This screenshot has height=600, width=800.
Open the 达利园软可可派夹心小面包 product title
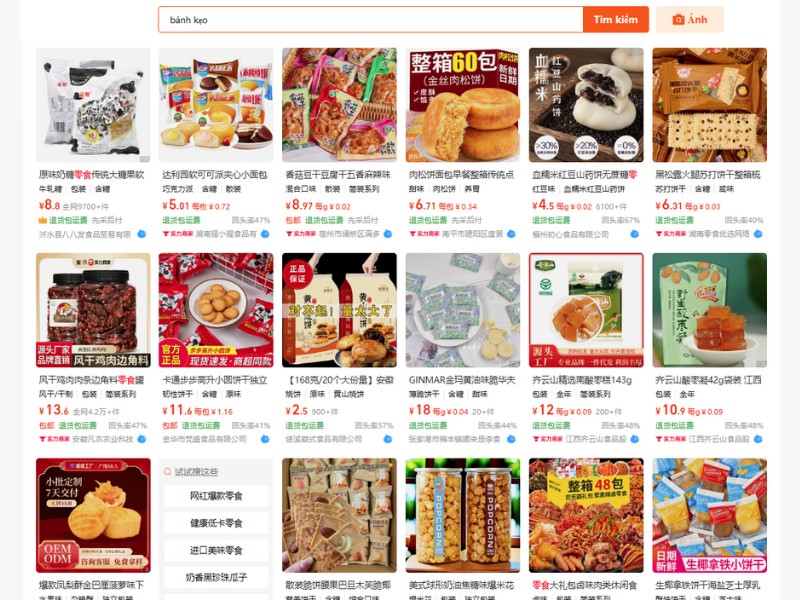coord(215,175)
